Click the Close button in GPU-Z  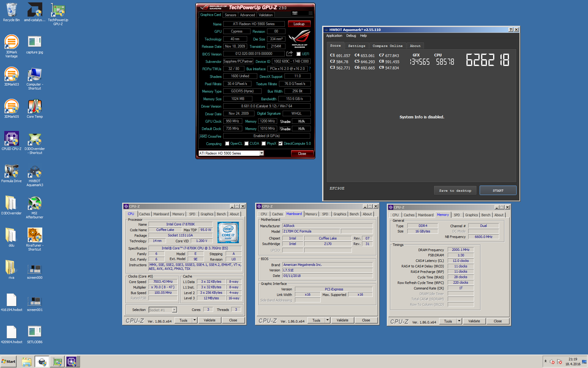tap(302, 154)
